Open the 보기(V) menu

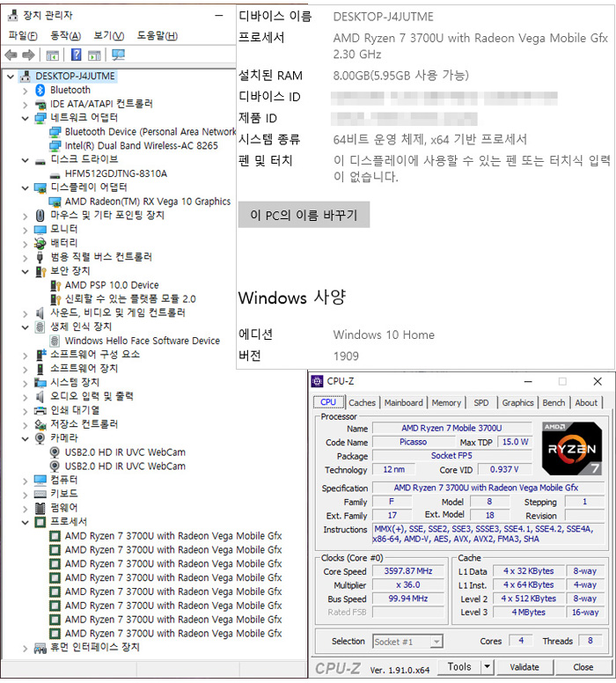tap(108, 36)
